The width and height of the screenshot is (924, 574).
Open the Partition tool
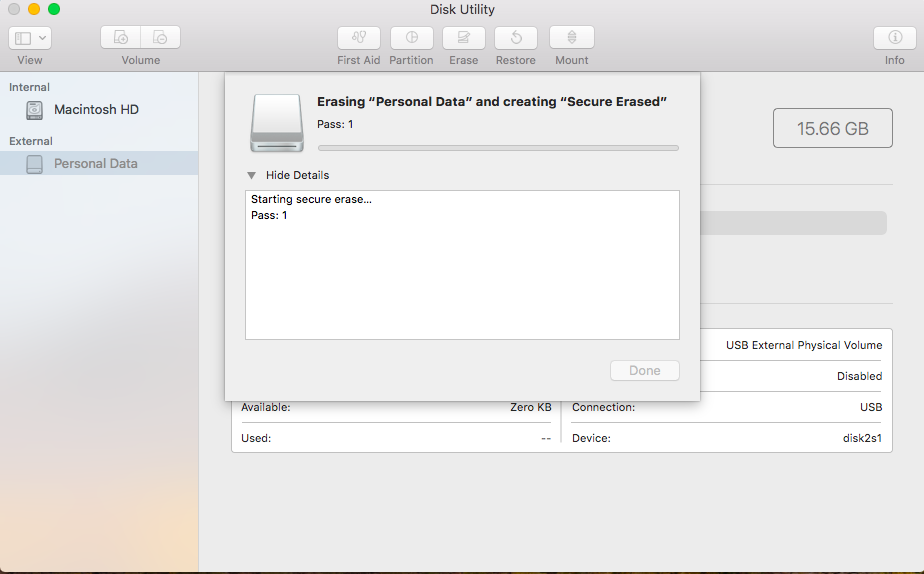click(x=411, y=38)
